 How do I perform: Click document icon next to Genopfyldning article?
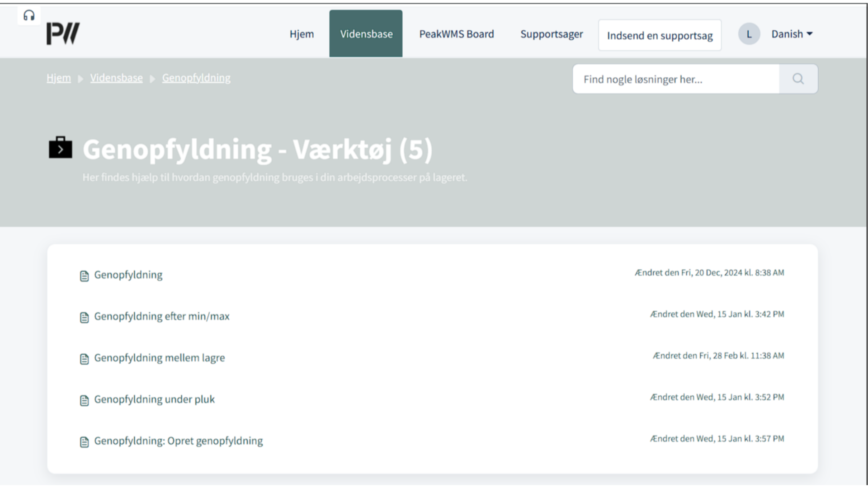[84, 276]
